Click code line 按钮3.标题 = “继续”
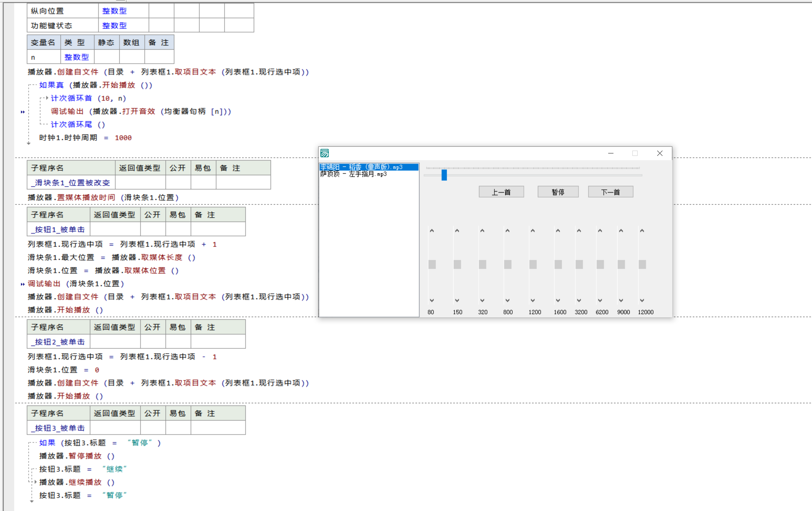Image resolution: width=812 pixels, height=511 pixels. point(83,469)
